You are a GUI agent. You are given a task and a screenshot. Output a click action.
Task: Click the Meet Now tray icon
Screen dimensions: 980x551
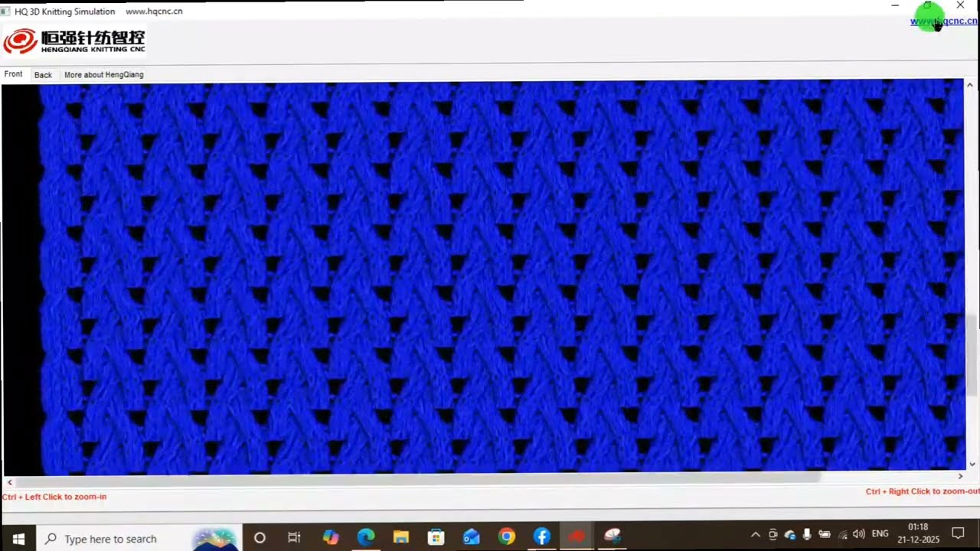pyautogui.click(x=773, y=534)
